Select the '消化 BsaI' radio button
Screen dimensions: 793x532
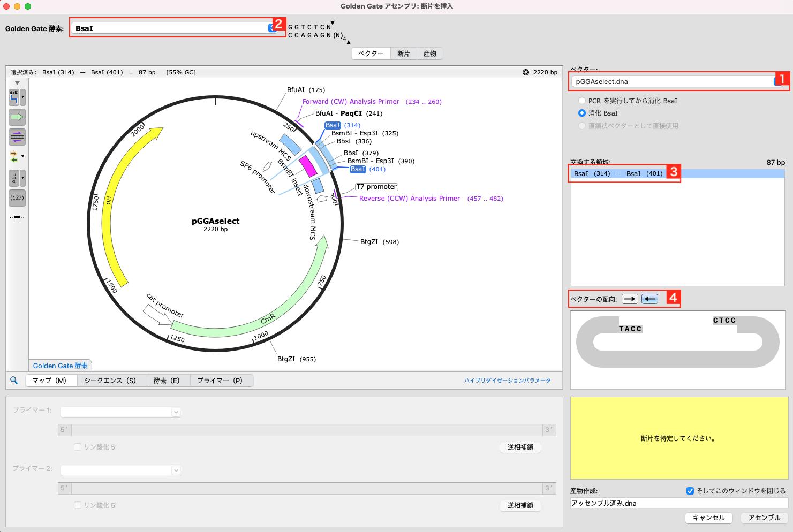[582, 113]
